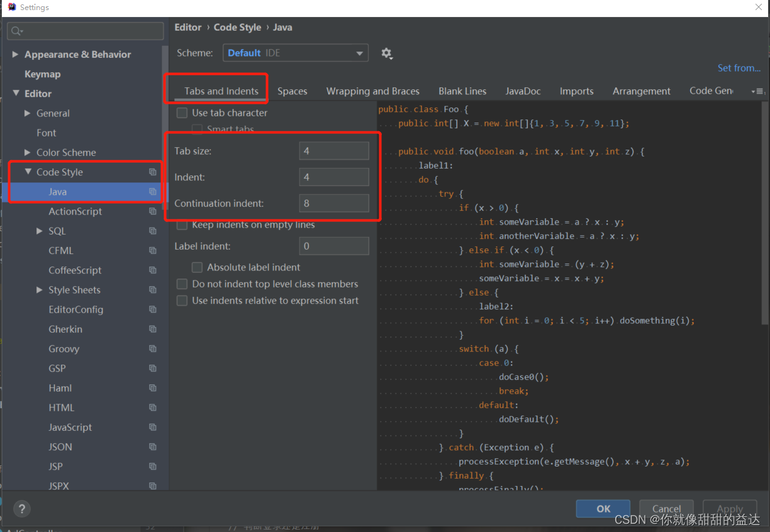This screenshot has height=532, width=770.
Task: Click the copy icon beside ActionScript
Action: coord(152,211)
